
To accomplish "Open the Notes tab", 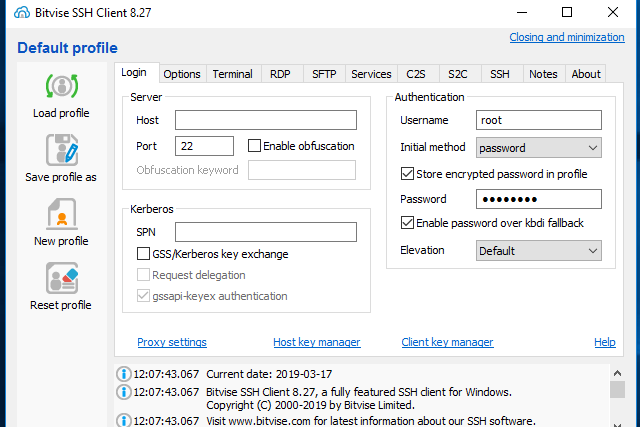I will point(543,74).
